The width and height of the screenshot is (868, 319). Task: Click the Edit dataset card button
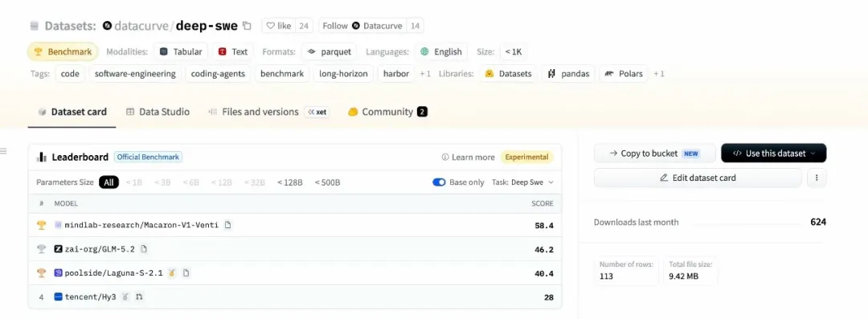[x=698, y=178]
